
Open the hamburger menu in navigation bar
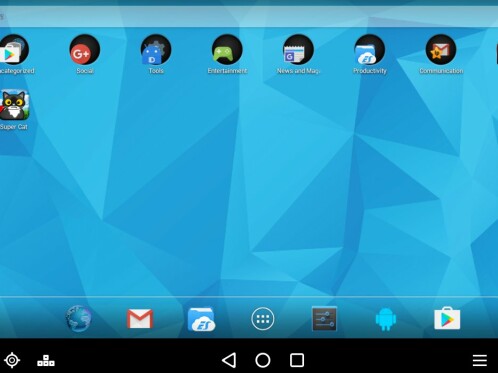tap(480, 360)
